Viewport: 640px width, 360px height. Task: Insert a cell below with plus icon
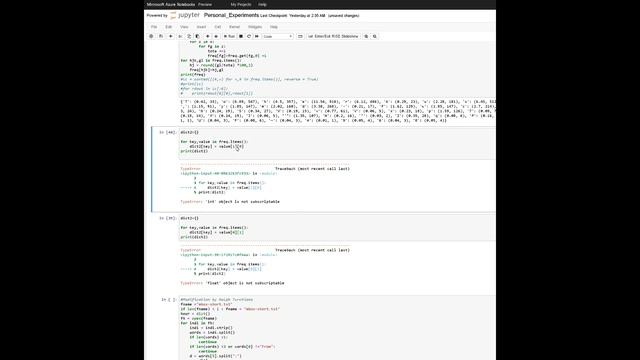171,36
